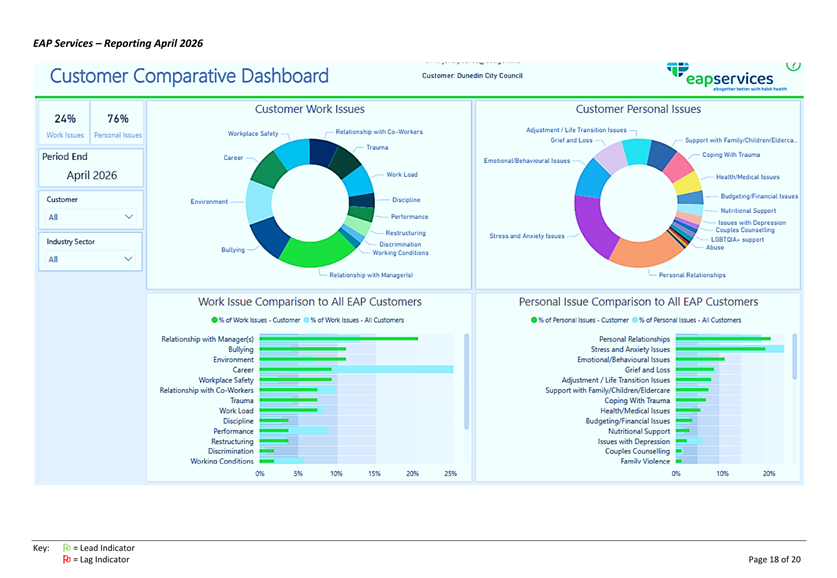Click Emotional/Behavioural Issues bar chart row label

[623, 360]
